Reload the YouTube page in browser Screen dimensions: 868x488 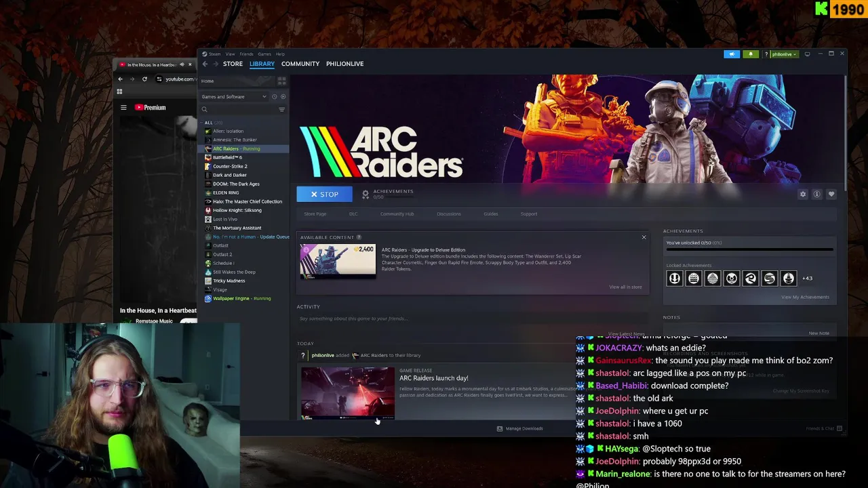tap(144, 79)
